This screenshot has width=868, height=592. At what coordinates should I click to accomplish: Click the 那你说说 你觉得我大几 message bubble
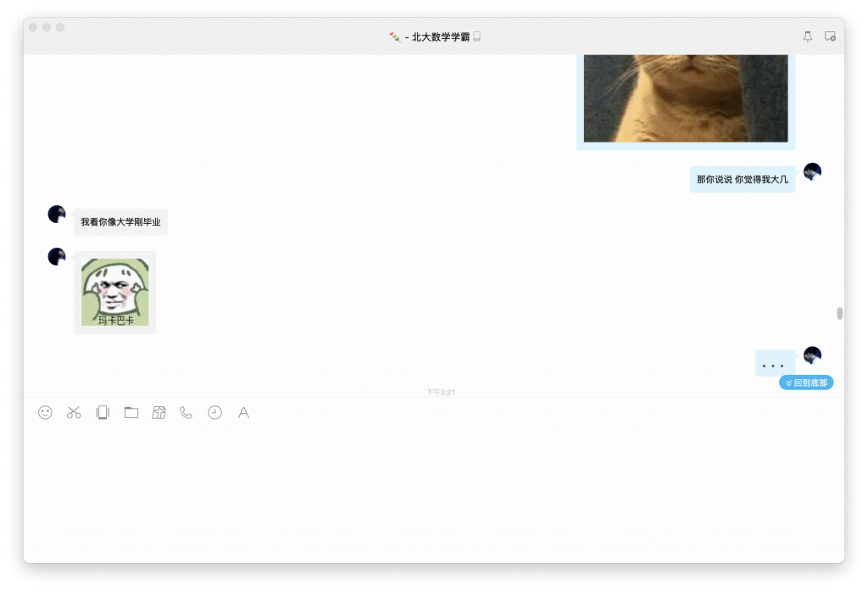coord(742,180)
